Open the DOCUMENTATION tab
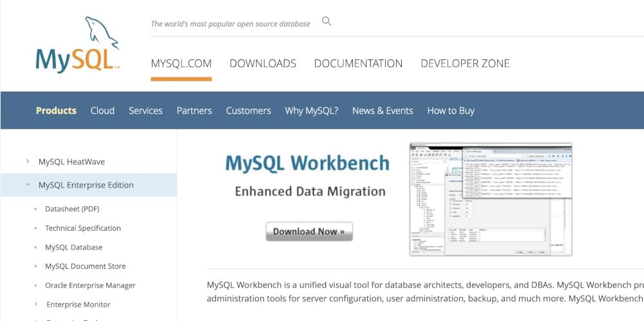Viewport: 644px width, 321px height. tap(358, 63)
